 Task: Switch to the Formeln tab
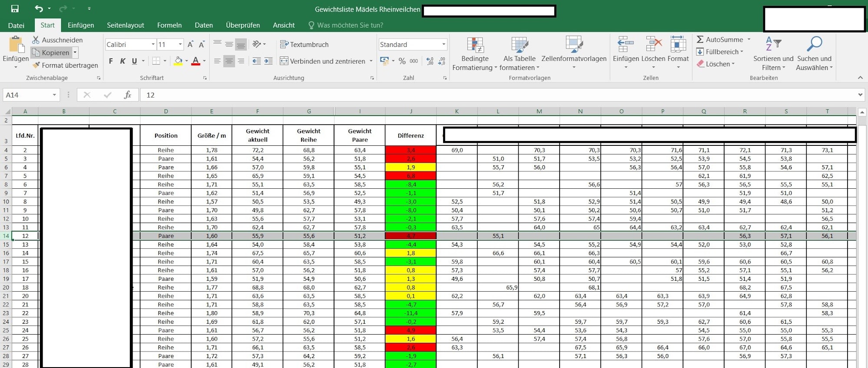169,25
